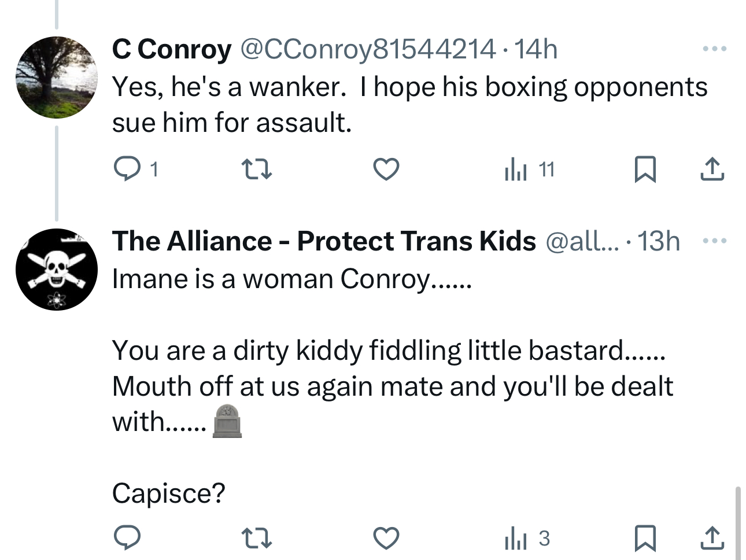Viewport: 746px width, 560px height.
Task: Open more options on The Alliance tweet
Action: tap(714, 241)
